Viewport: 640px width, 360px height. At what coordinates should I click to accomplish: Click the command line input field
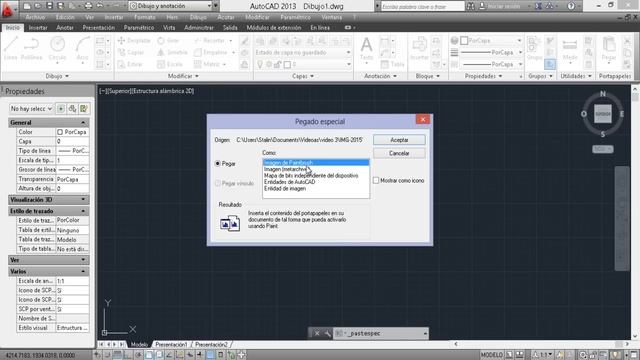coord(382,333)
